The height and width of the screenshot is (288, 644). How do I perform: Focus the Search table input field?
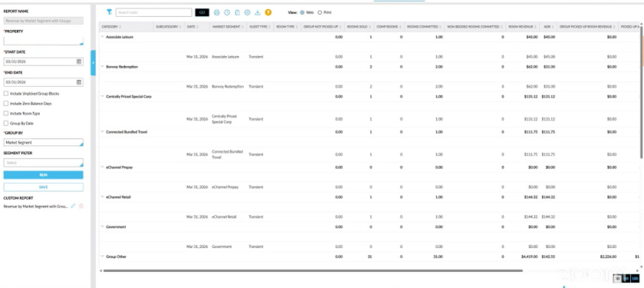(153, 12)
